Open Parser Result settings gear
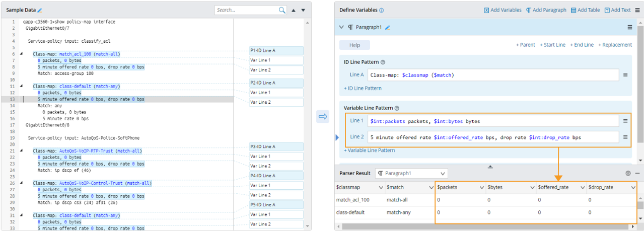The image size is (644, 231). (628, 173)
